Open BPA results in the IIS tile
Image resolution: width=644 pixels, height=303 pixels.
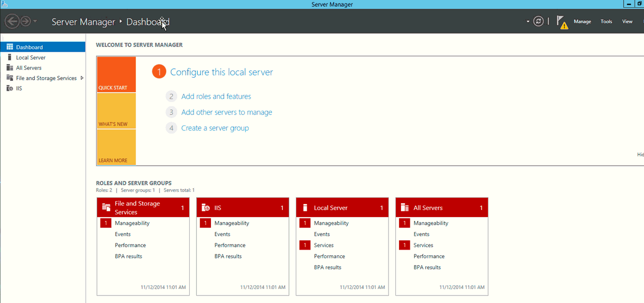228,256
